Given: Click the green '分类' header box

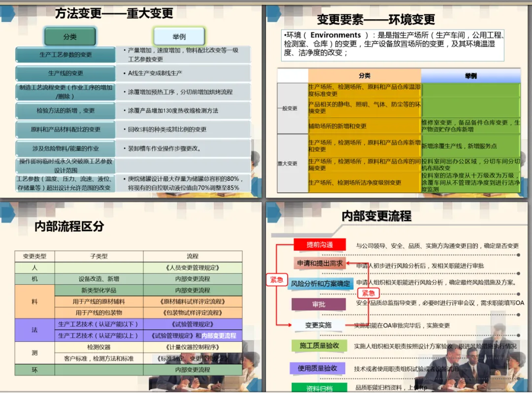Looking at the screenshot, I should coord(70,36).
